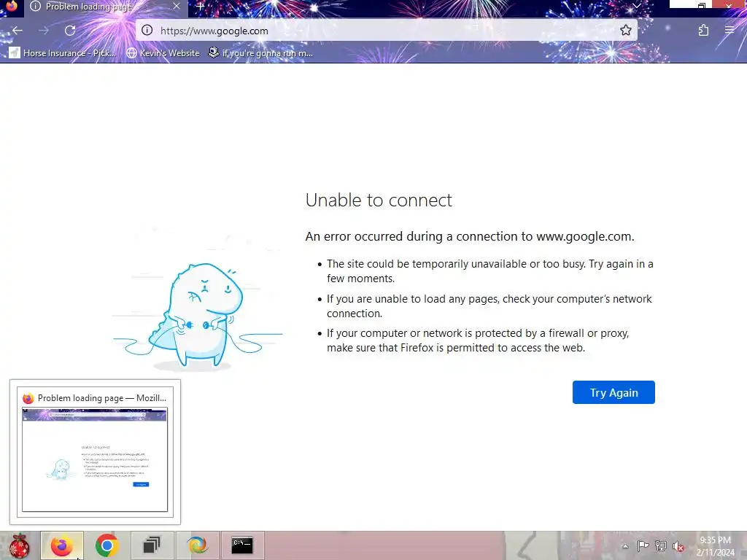Show hidden tray icons arrow
747x560 pixels.
(625, 546)
